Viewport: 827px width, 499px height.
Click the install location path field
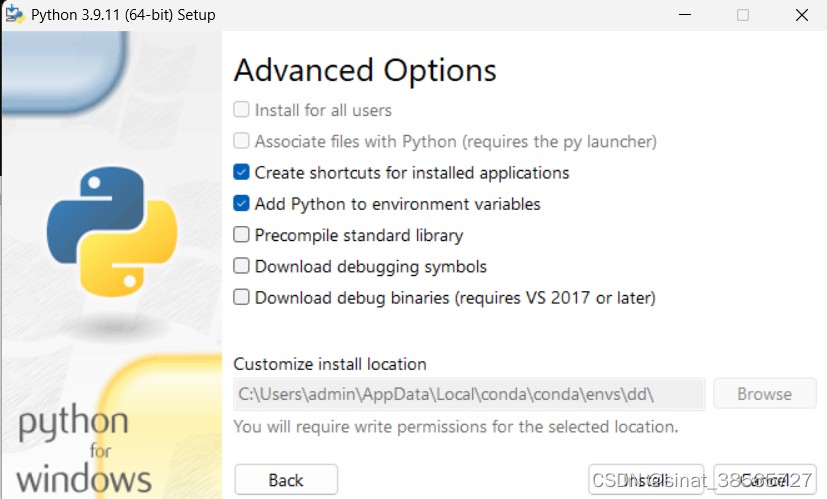point(469,394)
